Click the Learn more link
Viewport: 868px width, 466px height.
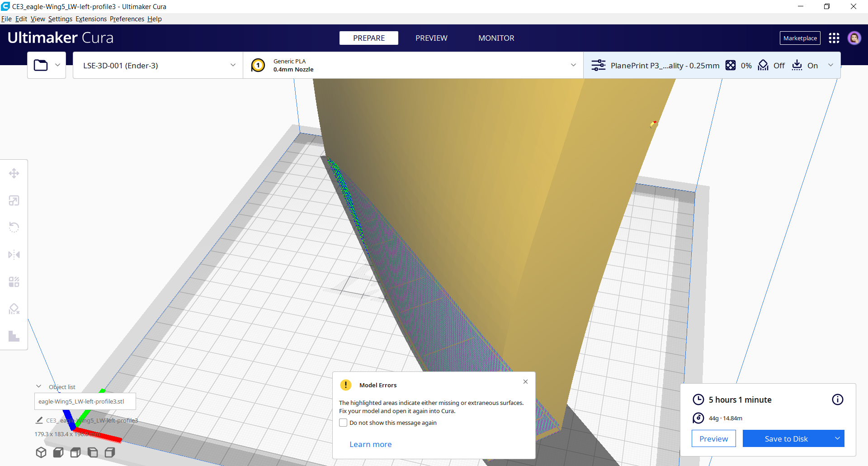pos(370,444)
